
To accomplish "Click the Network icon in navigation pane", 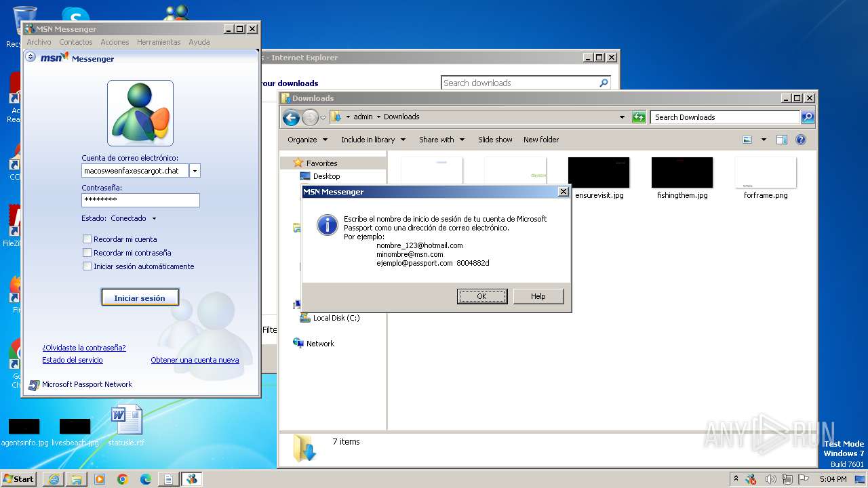I will pos(298,343).
